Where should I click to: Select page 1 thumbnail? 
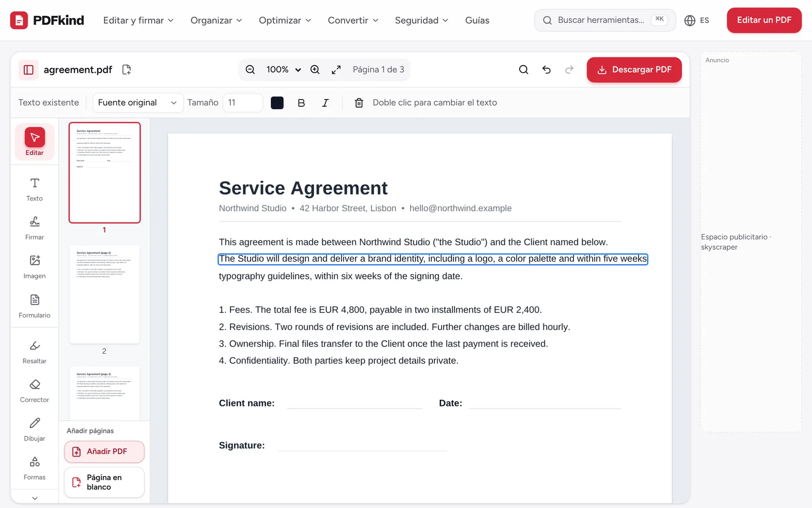pos(105,173)
